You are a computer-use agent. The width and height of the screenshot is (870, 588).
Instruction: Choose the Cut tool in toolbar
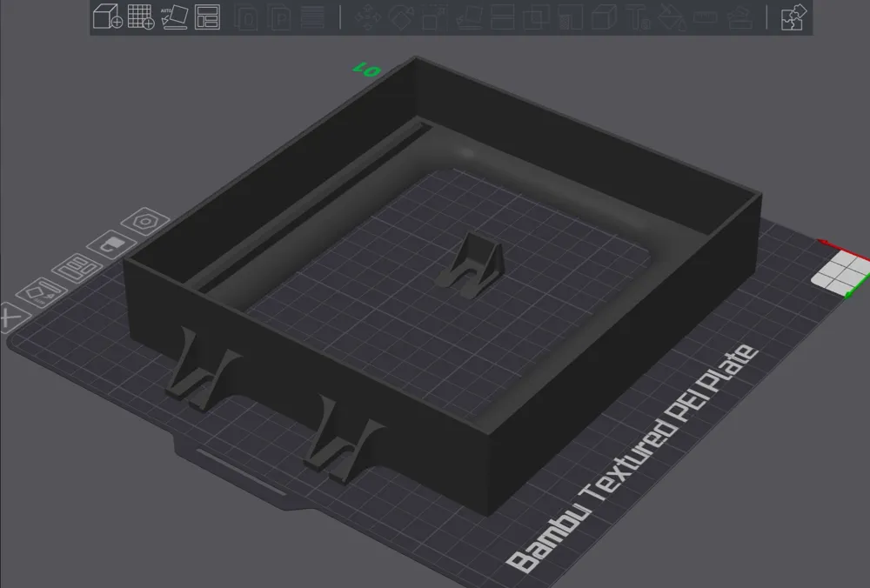(x=502, y=17)
